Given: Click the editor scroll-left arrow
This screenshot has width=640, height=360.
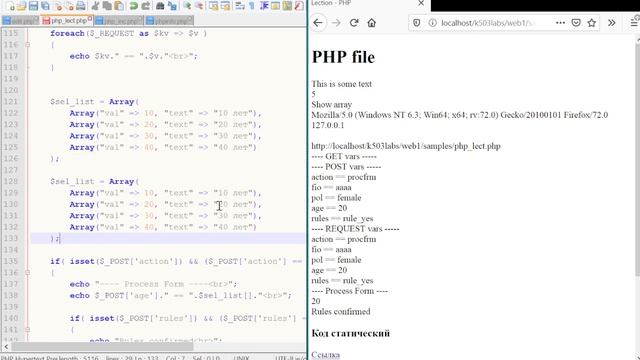Looking at the screenshot, I should click(6, 347).
